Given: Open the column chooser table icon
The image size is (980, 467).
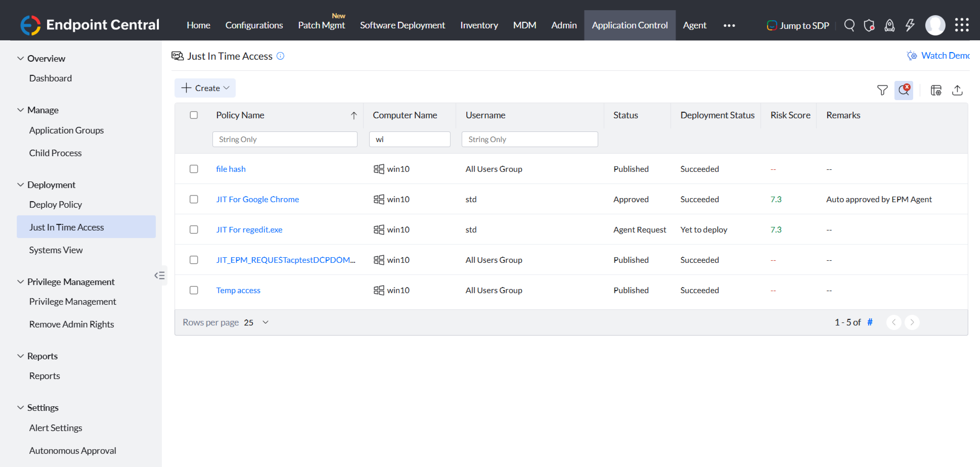Looking at the screenshot, I should coord(936,90).
